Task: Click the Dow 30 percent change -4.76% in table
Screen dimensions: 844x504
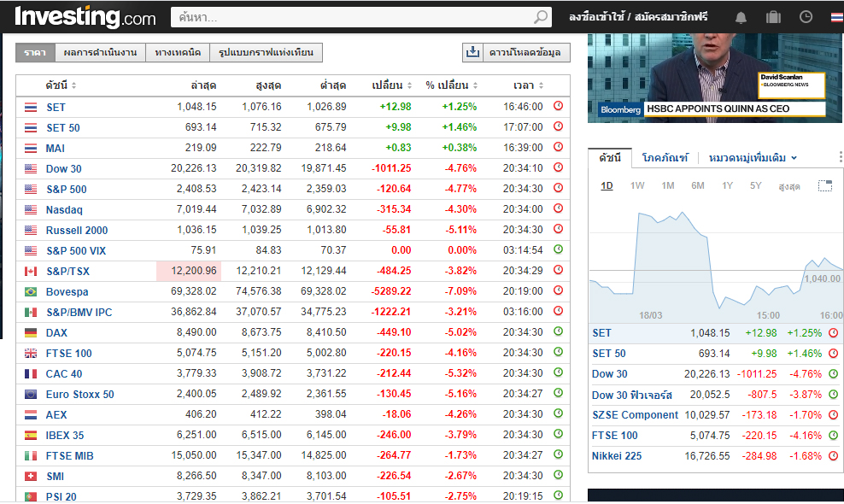Action: click(460, 168)
